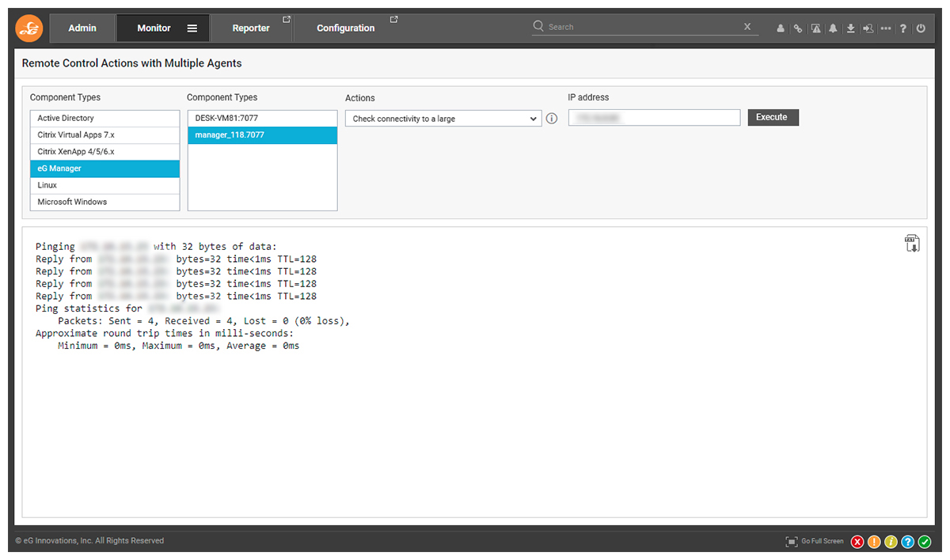Select eG Manager component type
Screen dimensions: 950x560
(105, 168)
